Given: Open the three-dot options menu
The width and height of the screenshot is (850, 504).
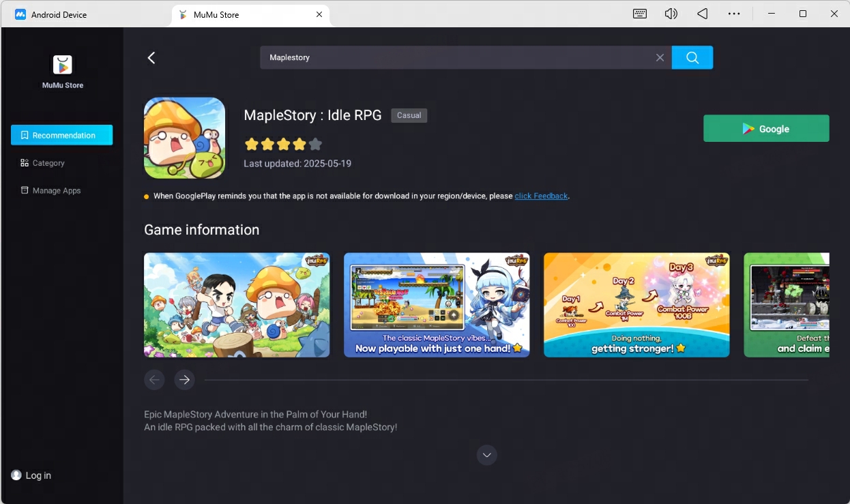Looking at the screenshot, I should coord(734,14).
